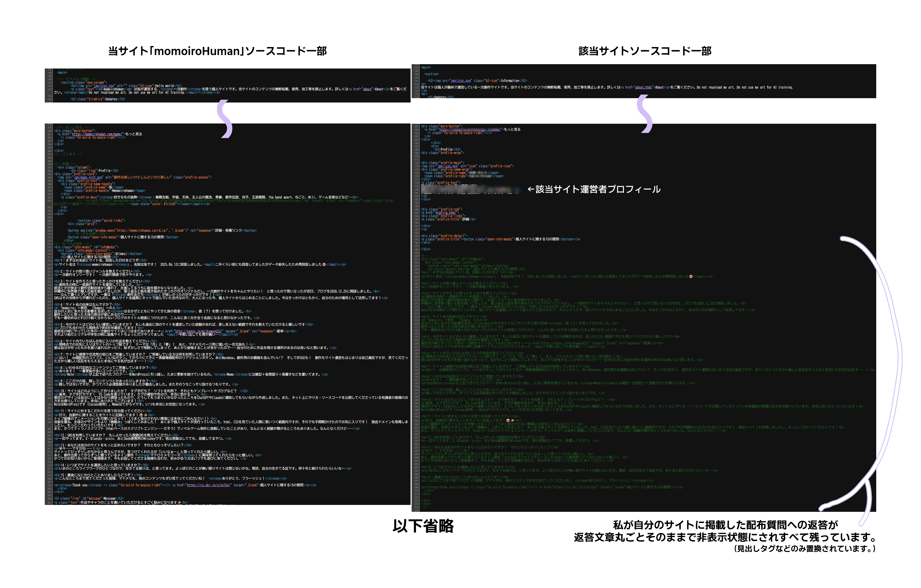
Task: Click the img/star.png link in left source
Action: [x=104, y=86]
